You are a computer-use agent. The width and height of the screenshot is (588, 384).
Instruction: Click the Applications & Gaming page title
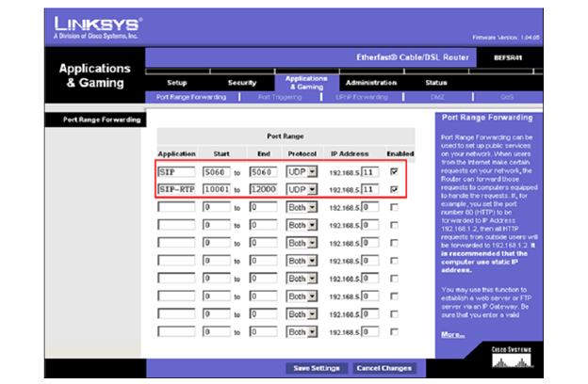tap(95, 75)
